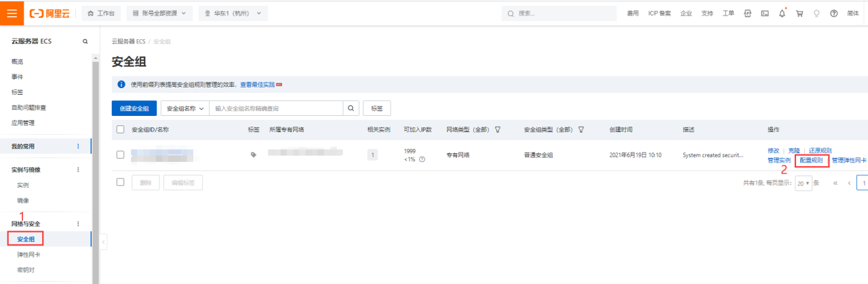Open the 工作台 workbench home
This screenshot has height=284, width=868.
[100, 14]
